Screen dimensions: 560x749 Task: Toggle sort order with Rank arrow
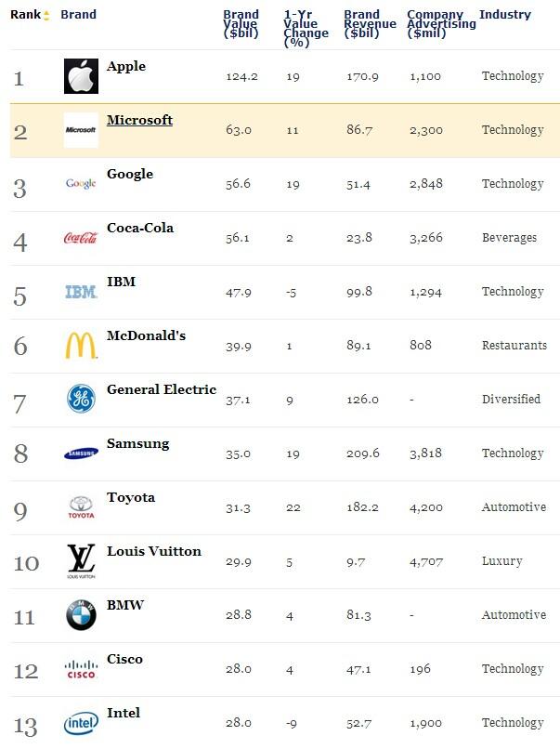click(x=46, y=16)
